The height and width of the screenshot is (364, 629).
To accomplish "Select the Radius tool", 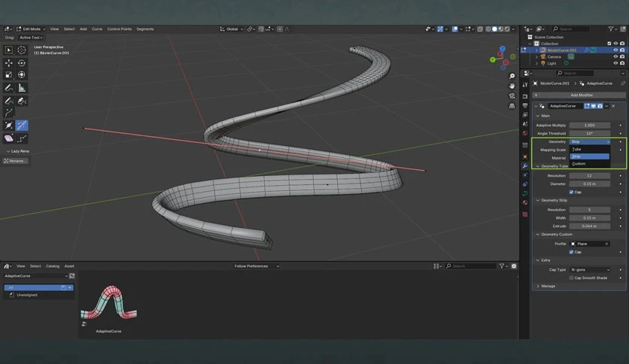I will pyautogui.click(x=9, y=126).
